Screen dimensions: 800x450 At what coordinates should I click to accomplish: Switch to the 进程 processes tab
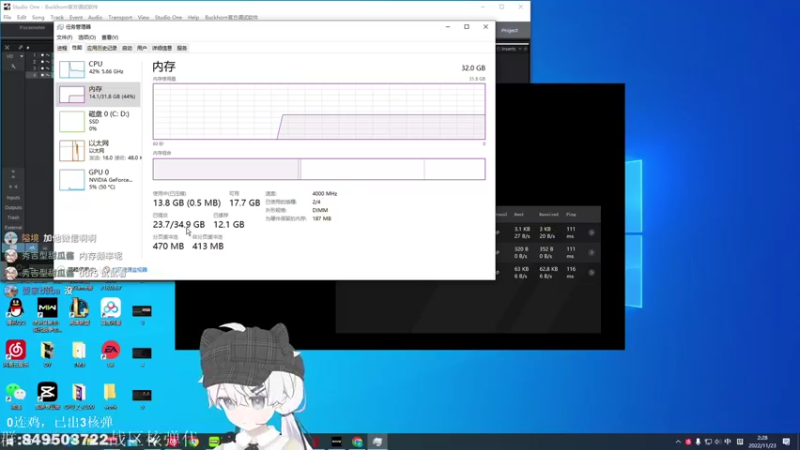point(62,48)
